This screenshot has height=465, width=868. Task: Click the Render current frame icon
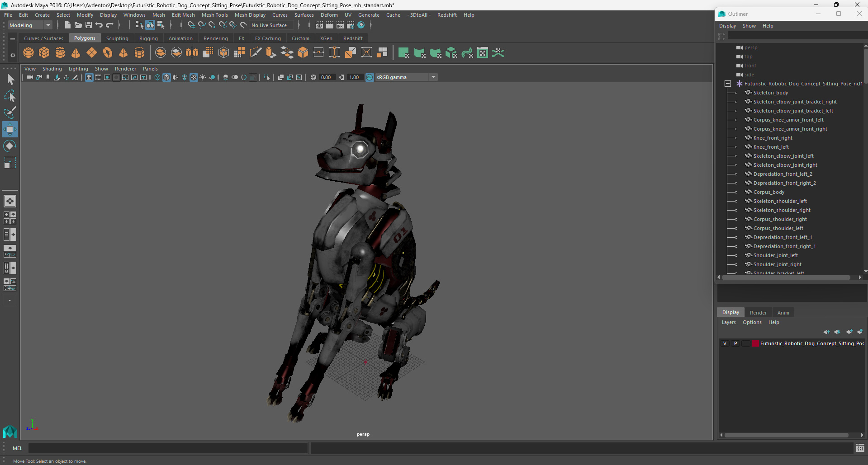[x=330, y=25]
